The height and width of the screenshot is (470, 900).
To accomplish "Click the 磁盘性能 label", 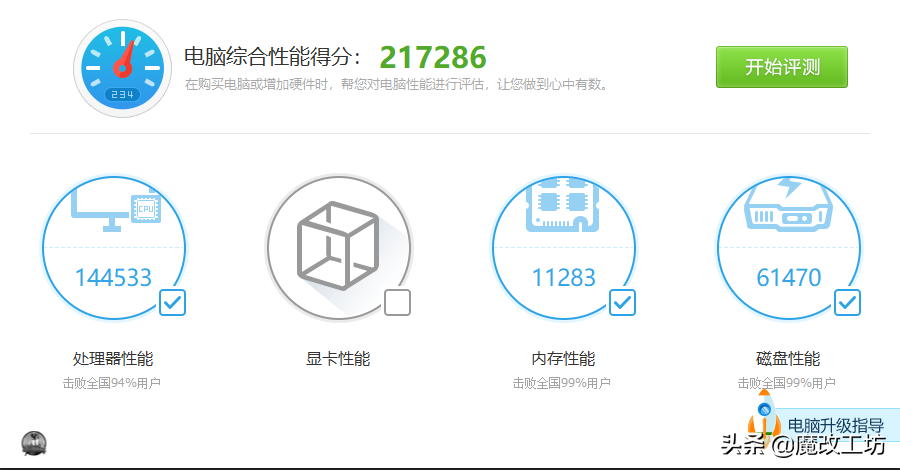I will (788, 359).
